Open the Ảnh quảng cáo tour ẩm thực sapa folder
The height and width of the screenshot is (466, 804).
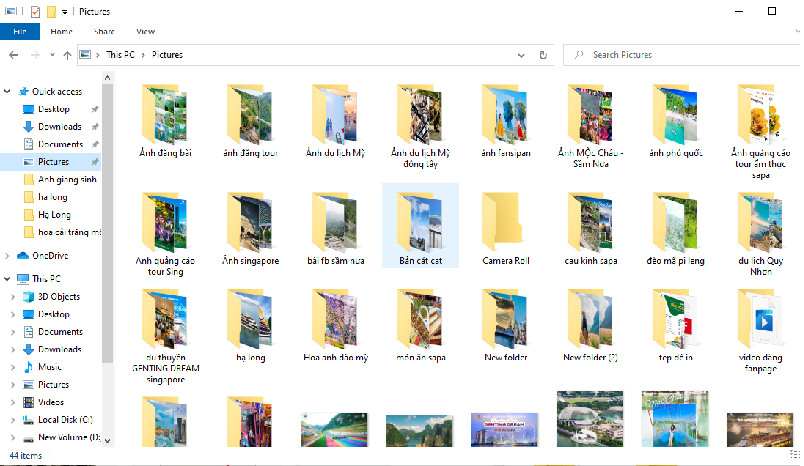point(761,131)
